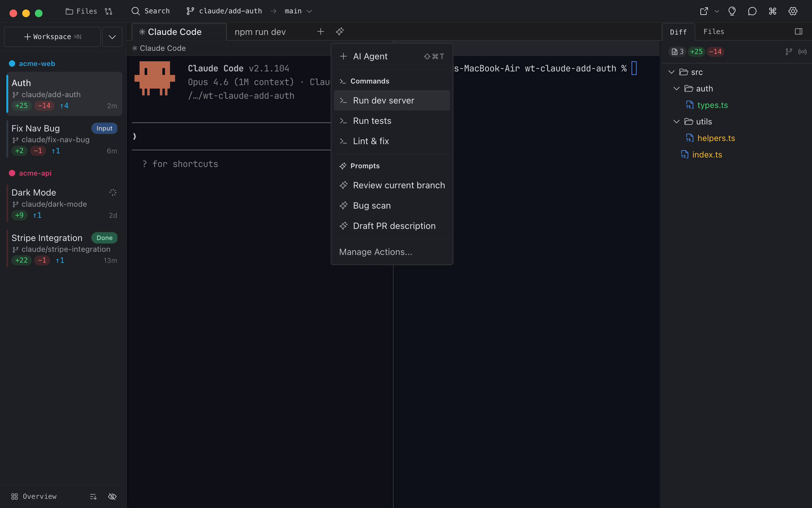Expand the workspace options chevron
The image size is (812, 508).
point(112,37)
